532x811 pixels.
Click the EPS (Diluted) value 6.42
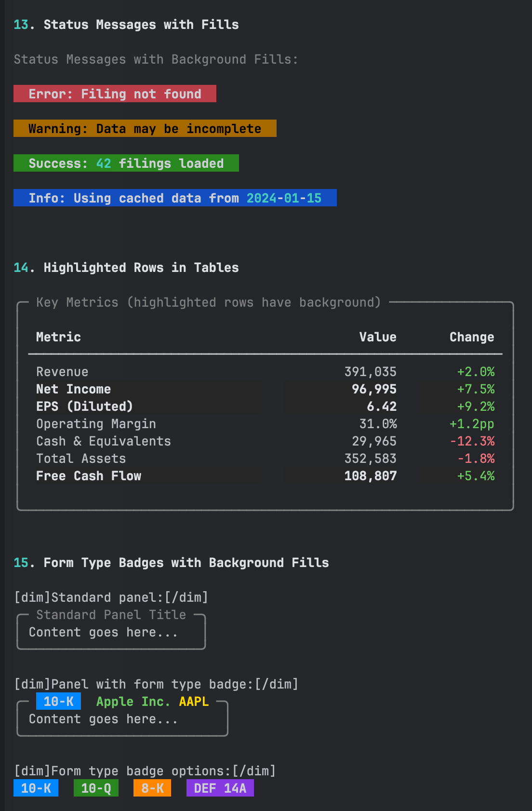coord(381,406)
